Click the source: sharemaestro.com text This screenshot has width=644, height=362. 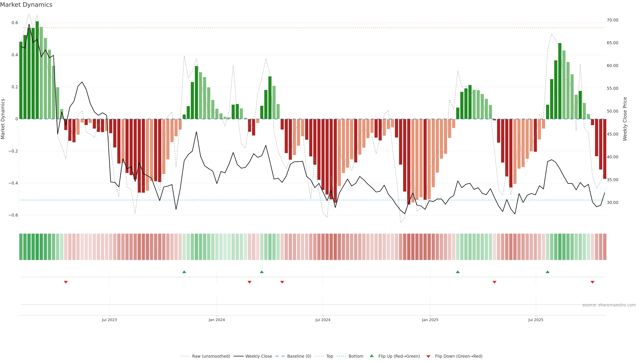coord(609,305)
